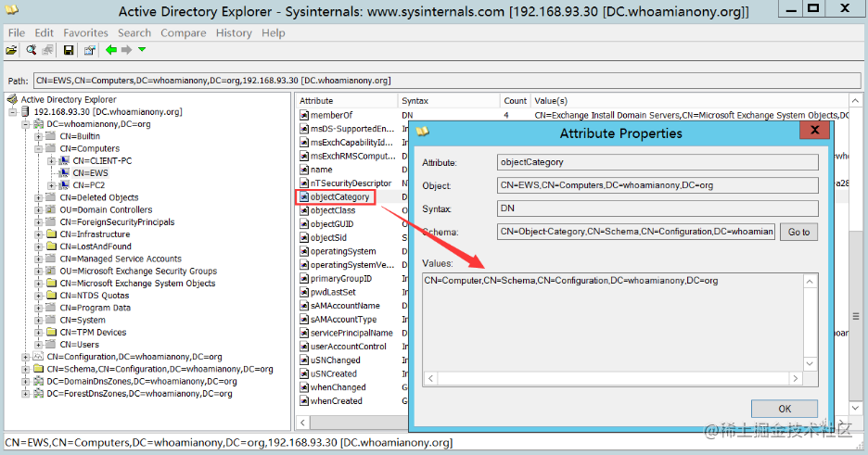The height and width of the screenshot is (455, 868).
Task: Click the Attribute column header
Action: point(347,101)
